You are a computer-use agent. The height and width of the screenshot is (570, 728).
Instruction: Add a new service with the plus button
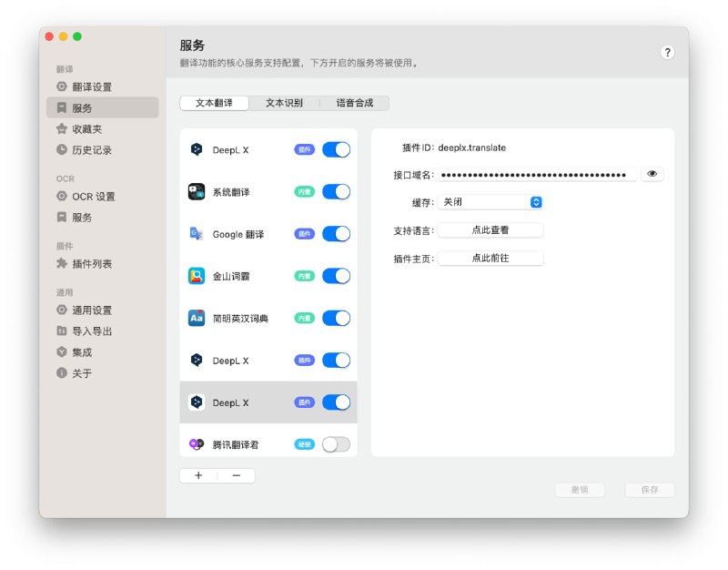(x=198, y=475)
